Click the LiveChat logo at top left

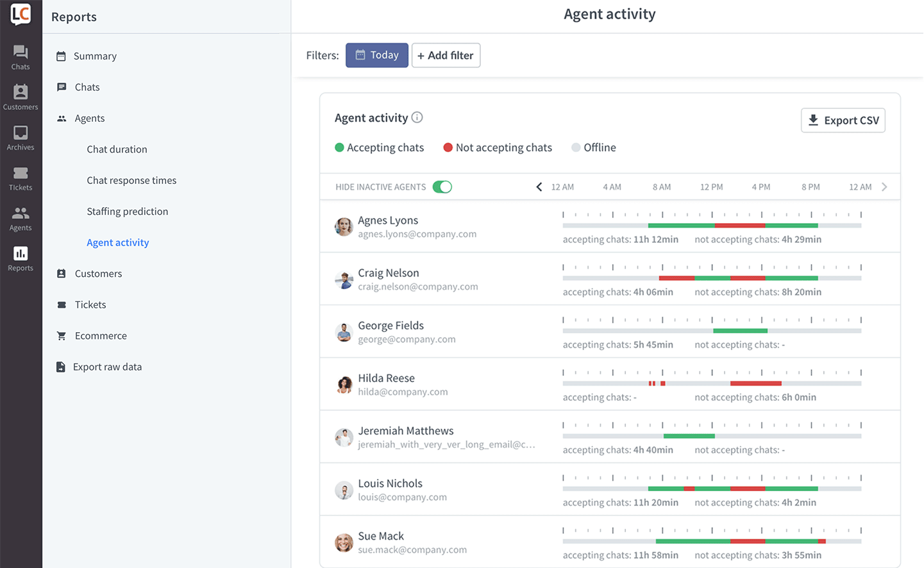[x=20, y=15]
